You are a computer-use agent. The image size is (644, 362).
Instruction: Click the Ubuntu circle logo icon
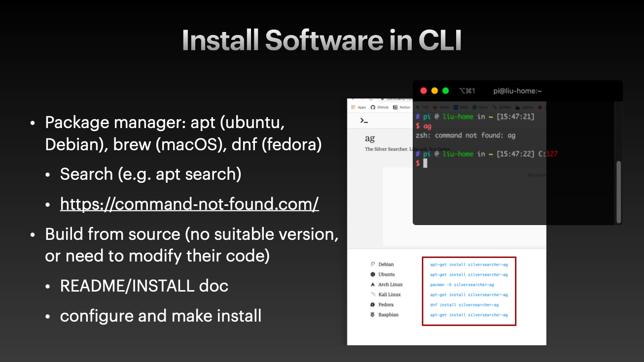point(373,274)
